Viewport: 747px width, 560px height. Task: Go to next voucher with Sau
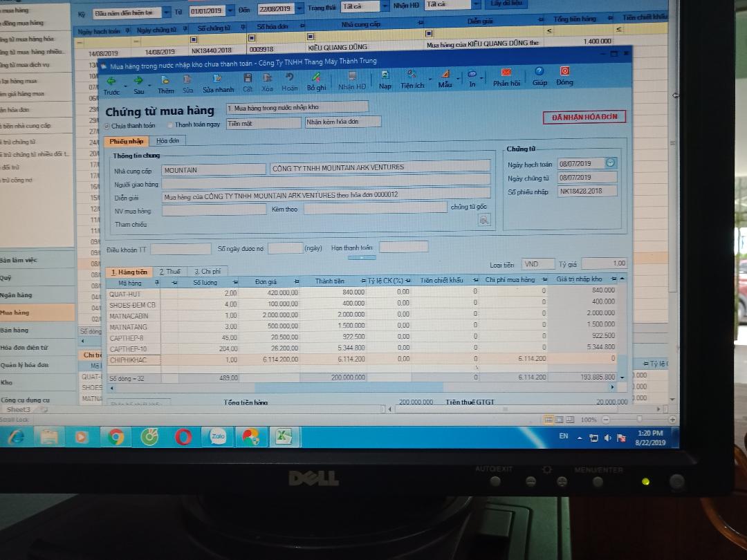pyautogui.click(x=138, y=80)
